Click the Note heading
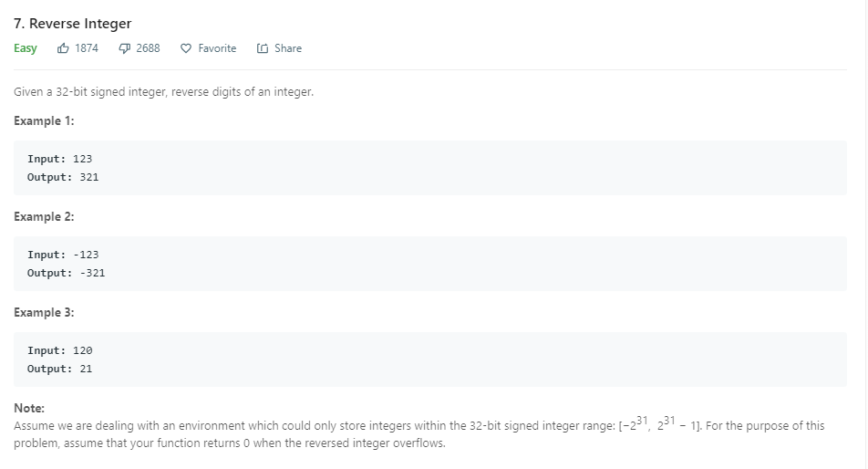Image resolution: width=868 pixels, height=469 pixels. pos(29,408)
